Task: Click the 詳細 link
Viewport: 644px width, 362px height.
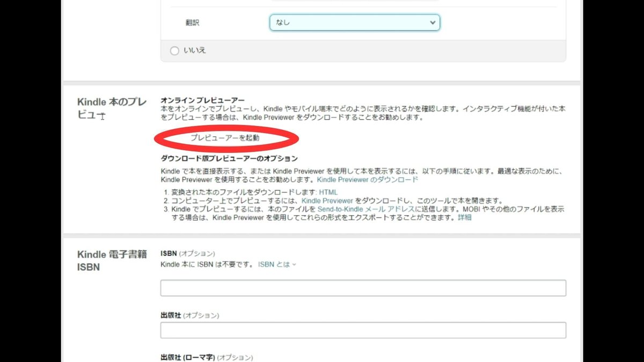Action: [x=465, y=218]
